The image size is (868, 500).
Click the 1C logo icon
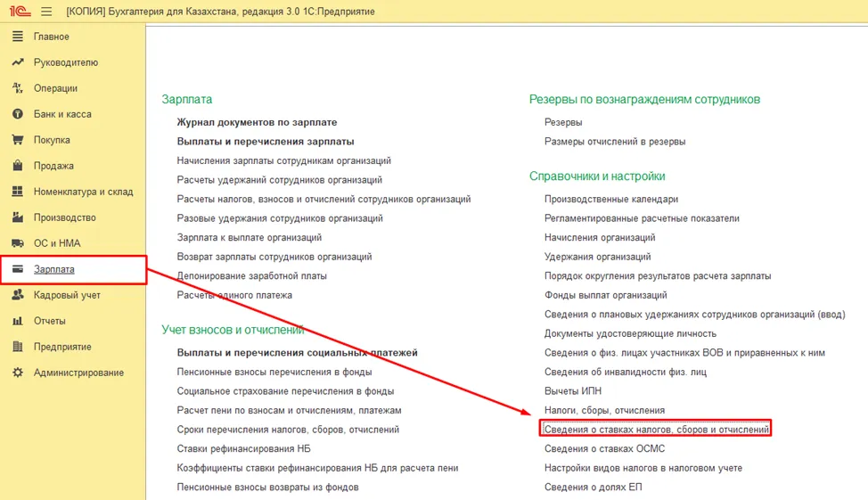coord(20,11)
